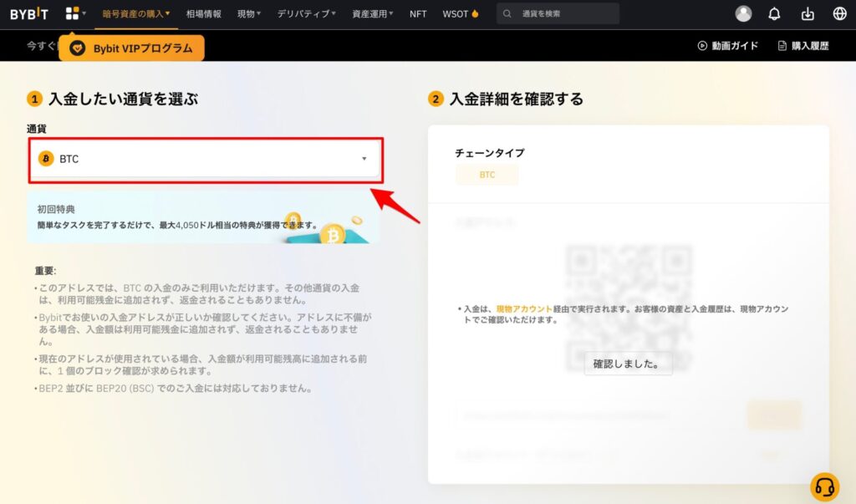Click the 通貨 field label
Image resolution: width=856 pixels, height=504 pixels.
(37, 129)
